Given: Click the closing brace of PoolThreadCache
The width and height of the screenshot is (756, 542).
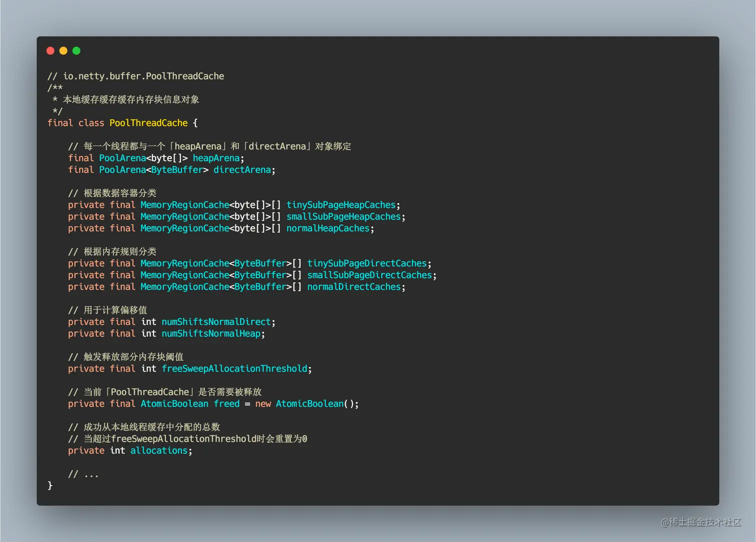Looking at the screenshot, I should tap(50, 485).
